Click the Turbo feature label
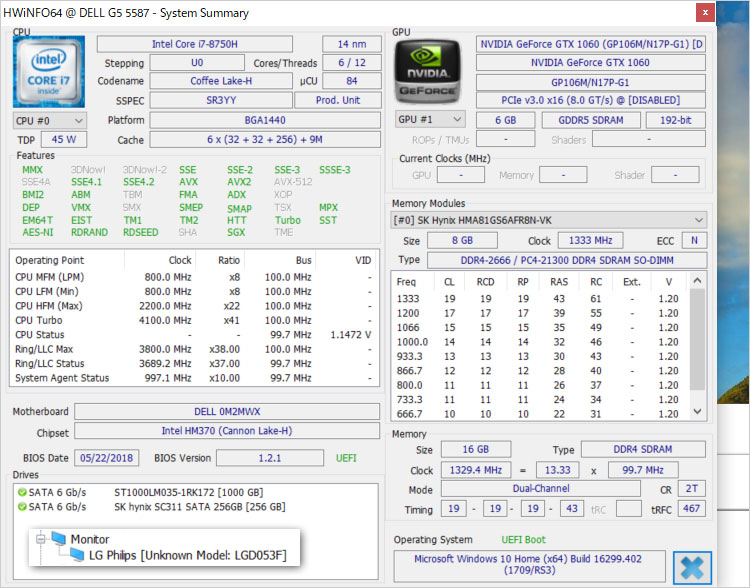Image resolution: width=750 pixels, height=588 pixels. (x=288, y=221)
